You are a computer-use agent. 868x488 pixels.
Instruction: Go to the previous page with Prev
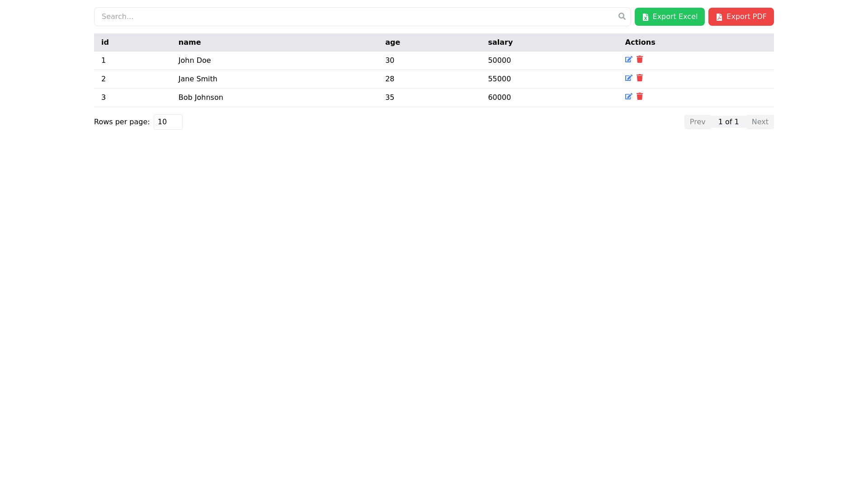tap(697, 122)
